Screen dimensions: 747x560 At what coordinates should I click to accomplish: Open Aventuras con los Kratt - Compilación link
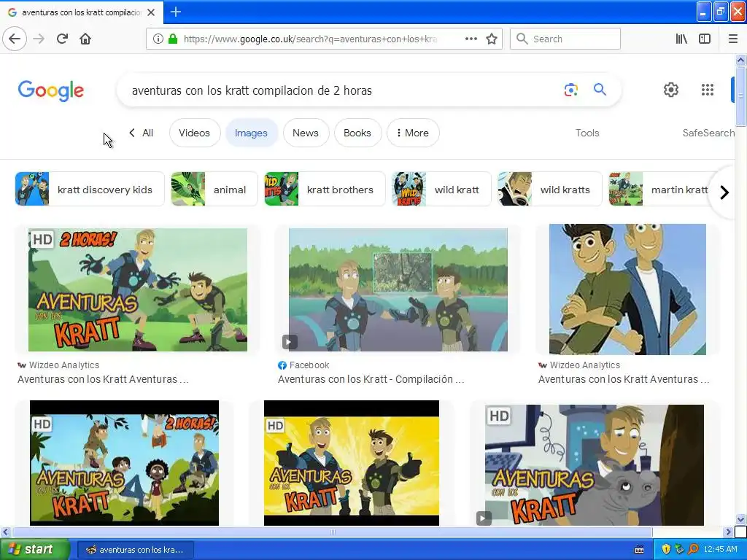click(371, 379)
